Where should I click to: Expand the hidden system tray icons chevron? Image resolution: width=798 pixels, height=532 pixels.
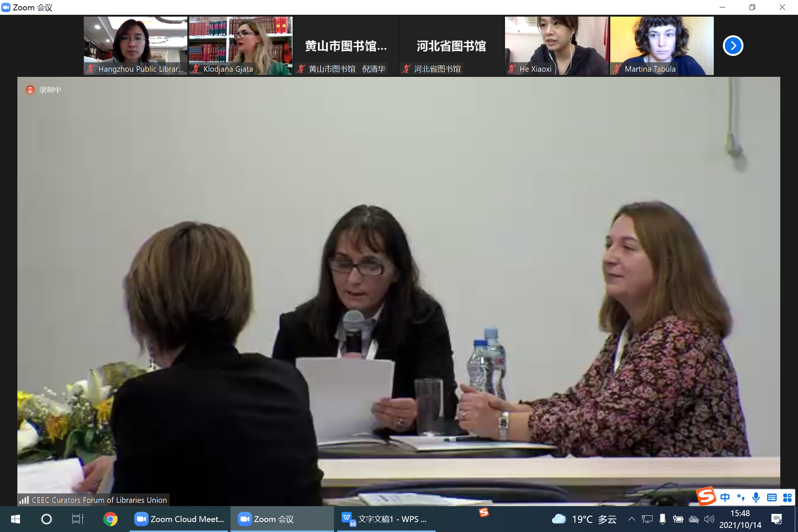(631, 519)
